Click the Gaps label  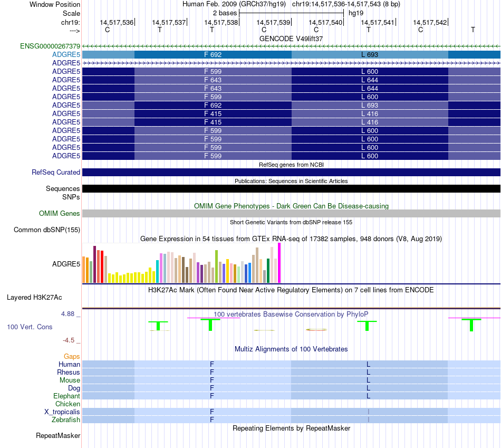point(72,356)
